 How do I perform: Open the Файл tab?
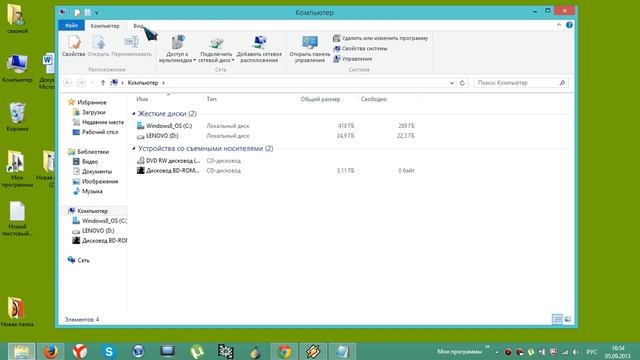[71, 25]
